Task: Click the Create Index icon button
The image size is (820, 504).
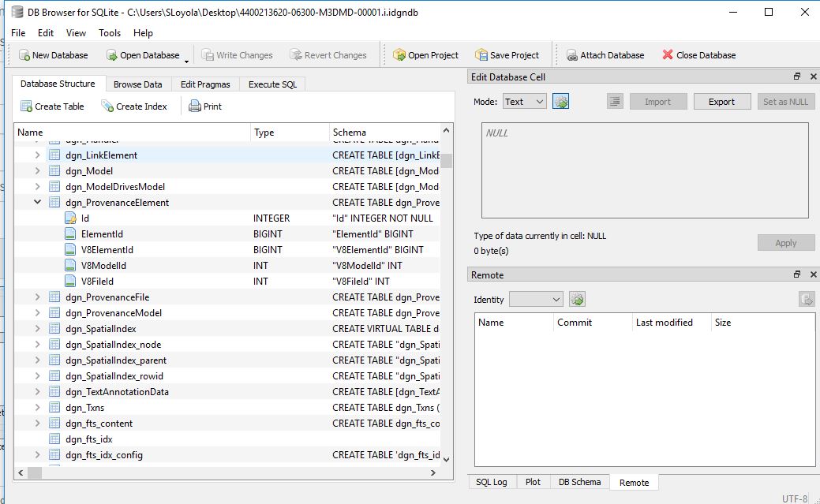Action: point(107,106)
